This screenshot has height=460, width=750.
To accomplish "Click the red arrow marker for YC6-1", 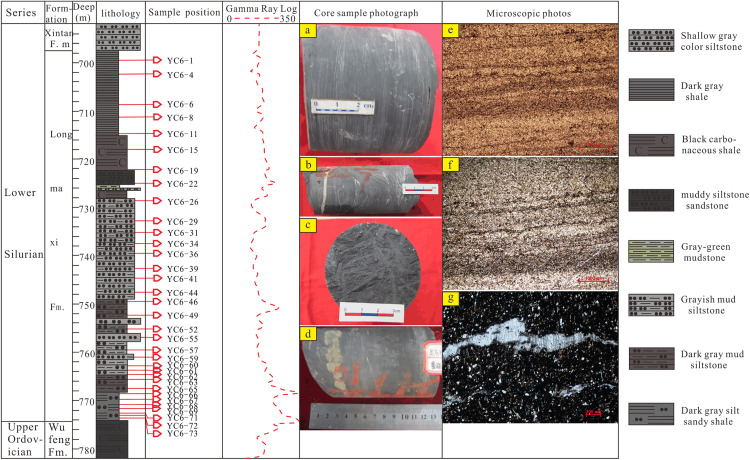I will click(x=157, y=60).
